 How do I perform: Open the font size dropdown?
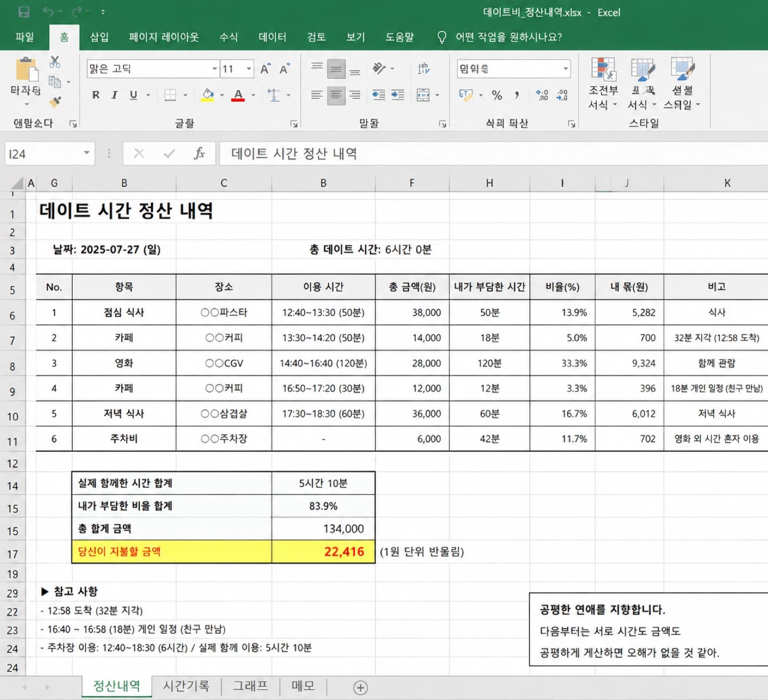pyautogui.click(x=249, y=69)
